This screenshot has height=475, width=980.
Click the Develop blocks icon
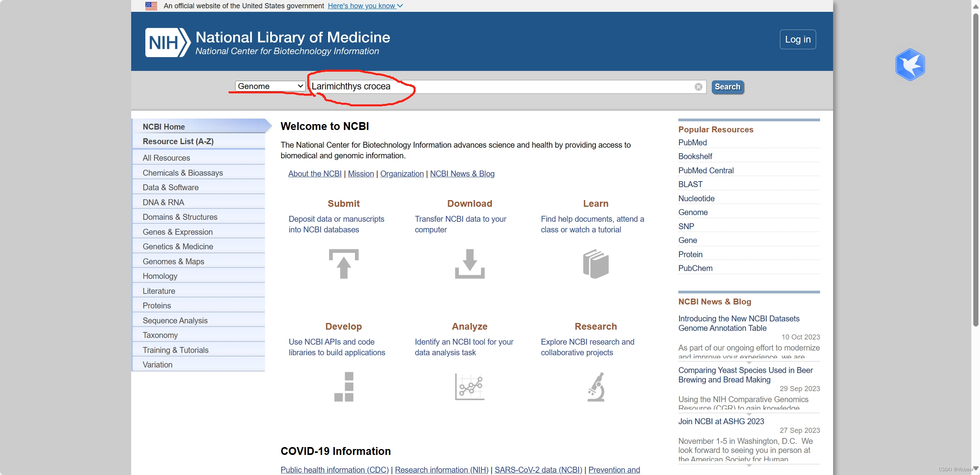(343, 386)
